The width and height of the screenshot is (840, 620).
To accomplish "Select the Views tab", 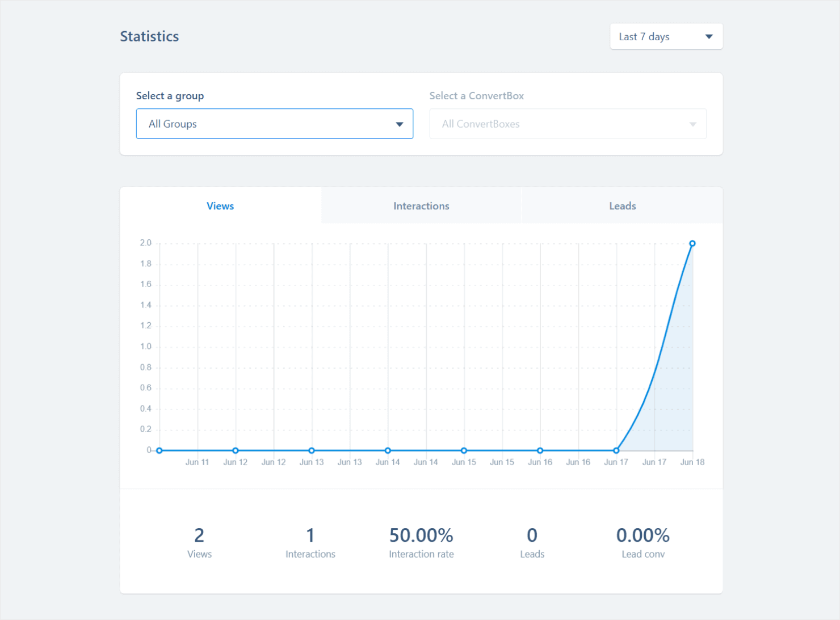I will 220,205.
